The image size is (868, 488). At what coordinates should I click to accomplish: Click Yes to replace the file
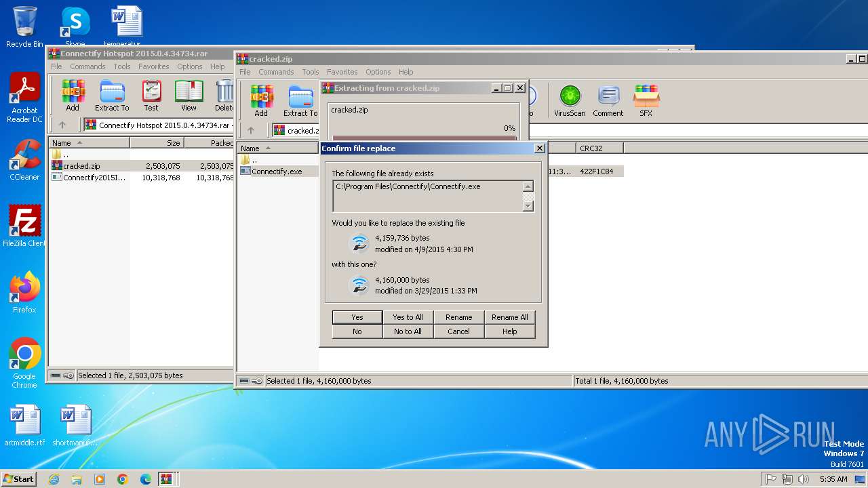[x=357, y=317]
